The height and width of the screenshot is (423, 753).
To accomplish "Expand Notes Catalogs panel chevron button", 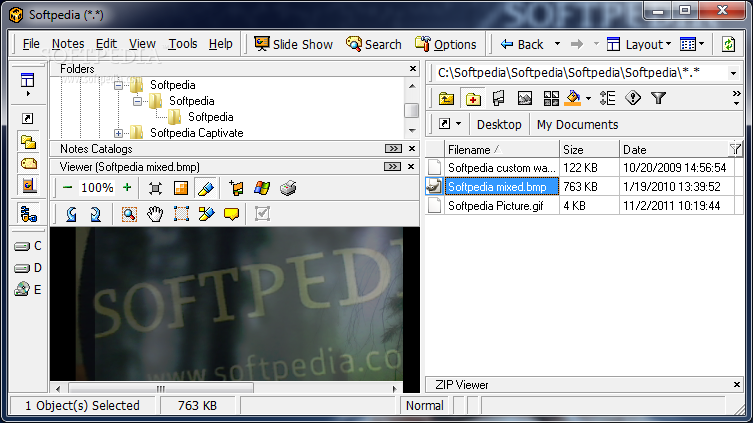I will coord(393,149).
